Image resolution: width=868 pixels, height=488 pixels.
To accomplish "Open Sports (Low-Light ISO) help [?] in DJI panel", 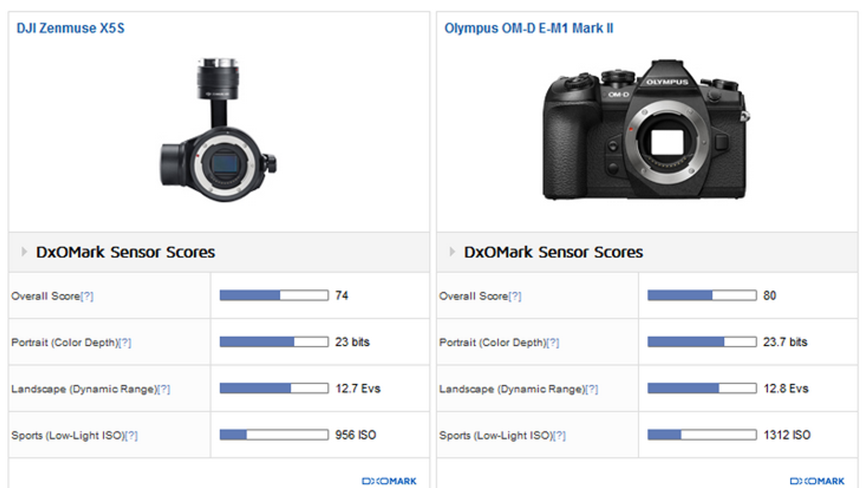I will (x=131, y=436).
